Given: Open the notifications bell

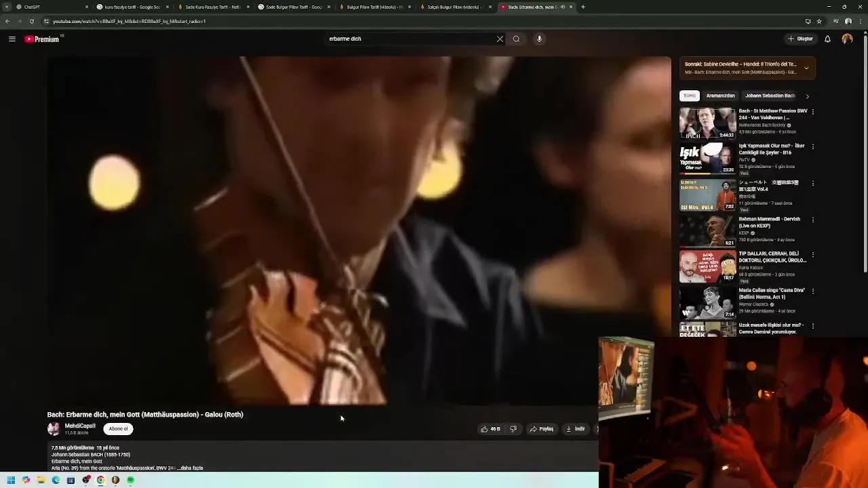Looking at the screenshot, I should [827, 39].
